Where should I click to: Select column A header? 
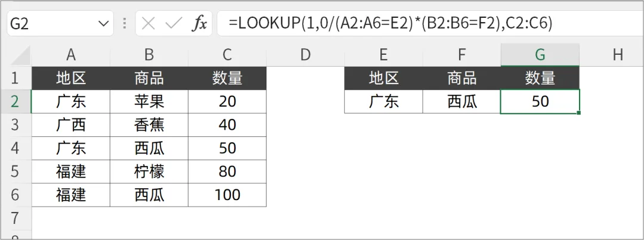click(x=71, y=55)
